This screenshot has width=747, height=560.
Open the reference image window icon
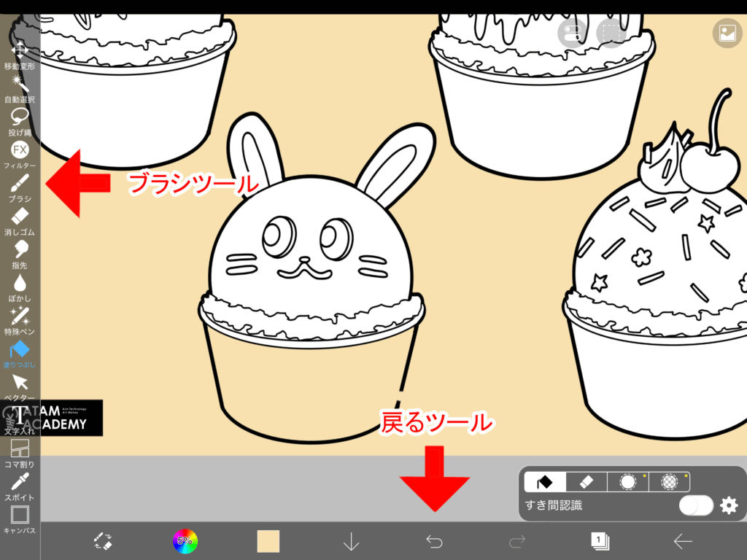coord(727,33)
